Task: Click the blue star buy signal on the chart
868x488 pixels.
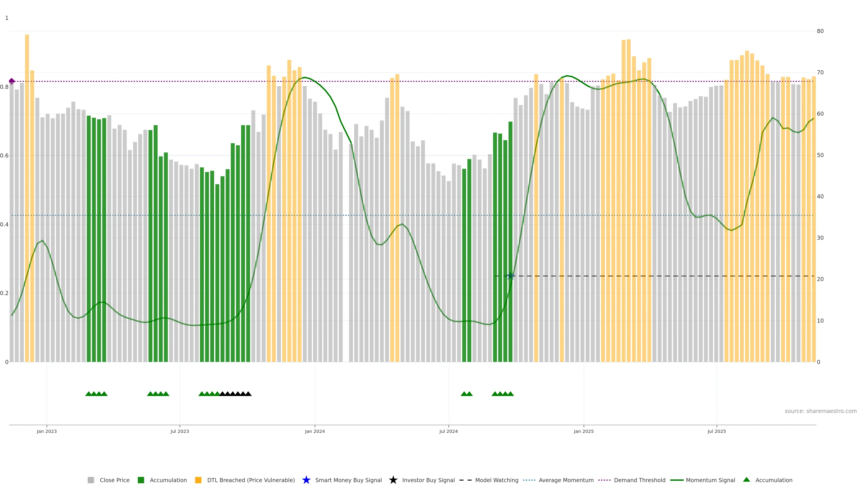Action: (510, 276)
